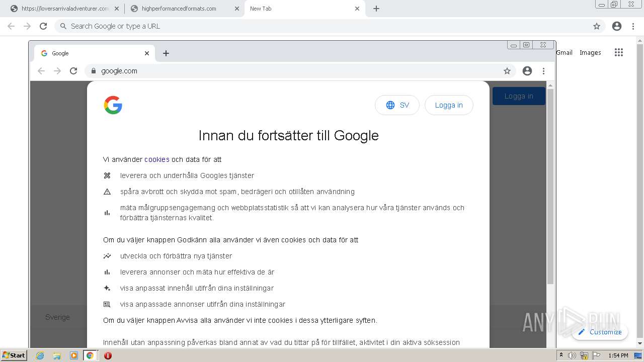Open the Gmail link
644x362 pixels.
pos(564,52)
